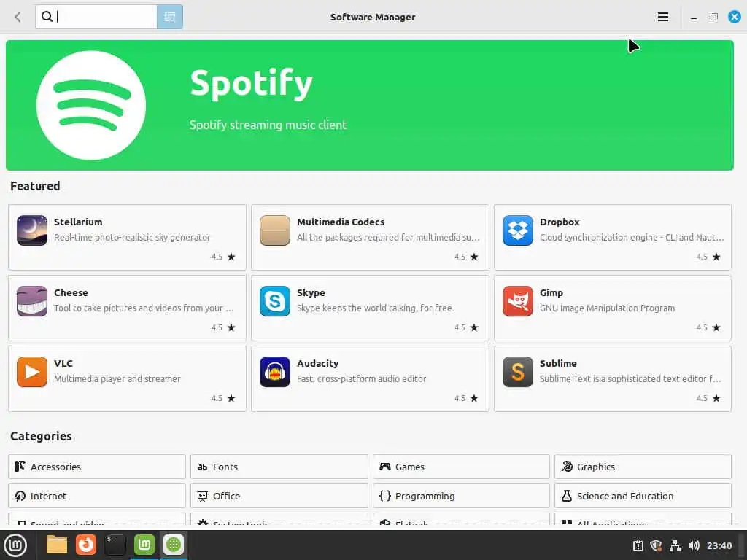Switch to Software Manager taskbar item

click(x=174, y=545)
